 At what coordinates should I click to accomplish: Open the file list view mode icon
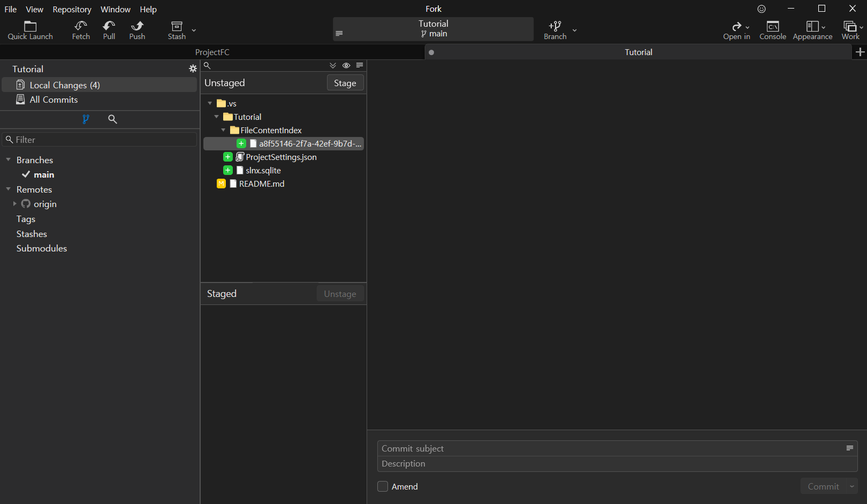[360, 65]
